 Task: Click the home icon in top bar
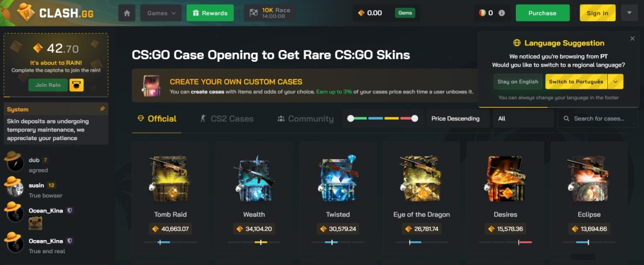126,13
